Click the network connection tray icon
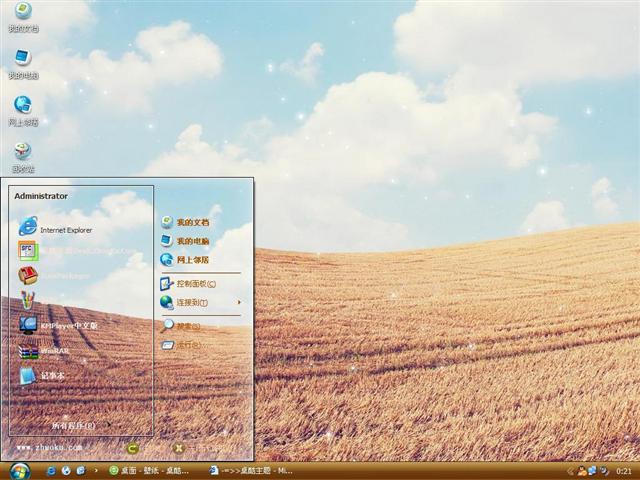This screenshot has width=640, height=480. coord(592,471)
